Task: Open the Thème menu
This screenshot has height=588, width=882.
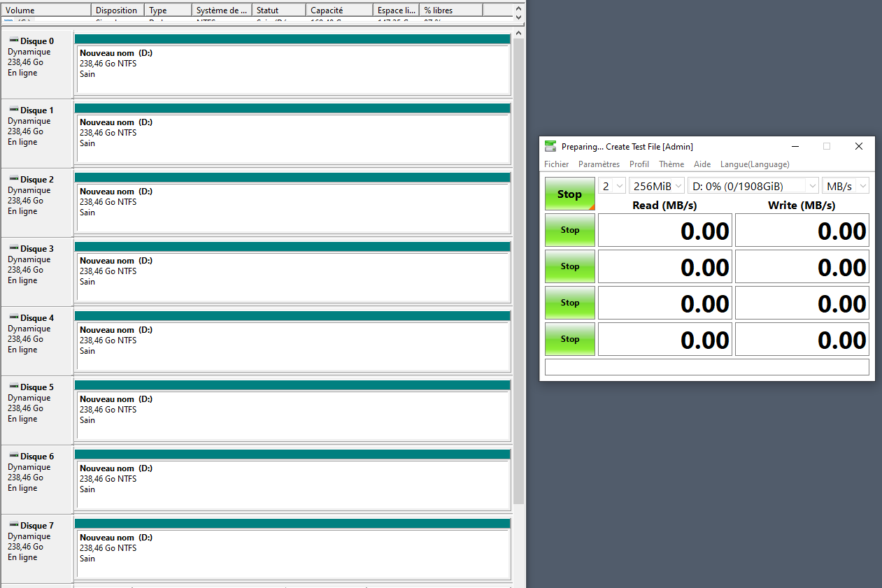Action: [671, 164]
